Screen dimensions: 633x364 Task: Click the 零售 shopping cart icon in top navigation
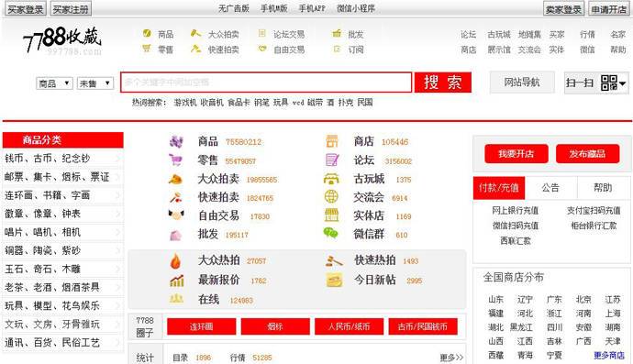[147, 49]
